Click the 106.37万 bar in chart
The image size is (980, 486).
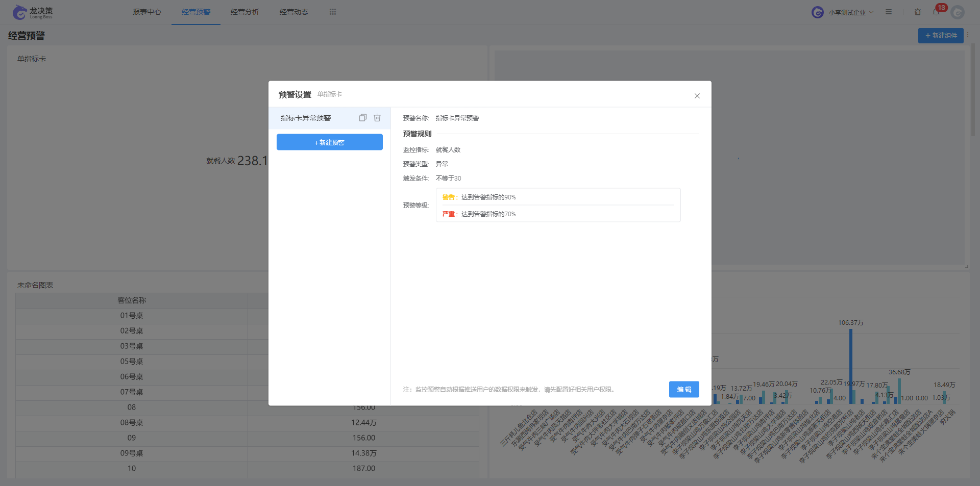pyautogui.click(x=851, y=366)
